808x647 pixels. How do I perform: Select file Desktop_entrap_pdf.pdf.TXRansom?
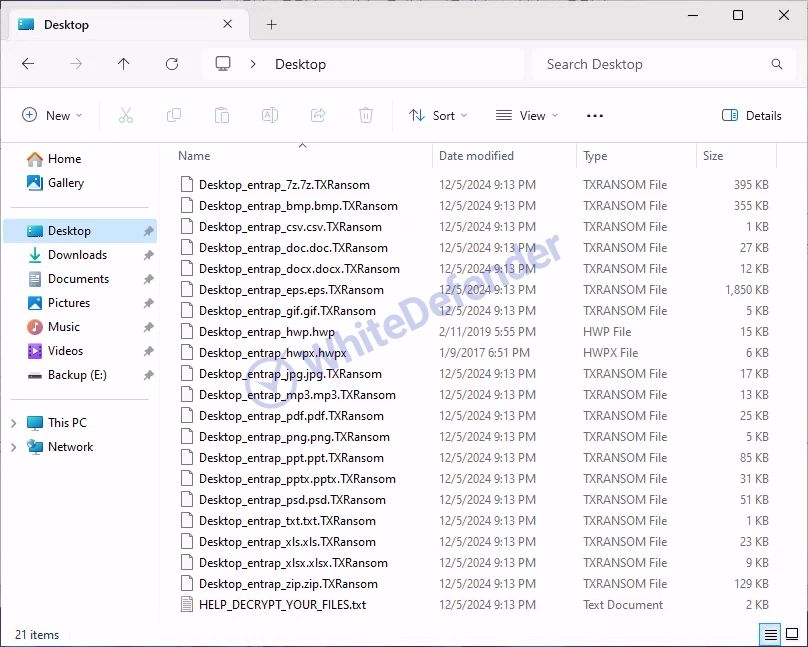(291, 416)
